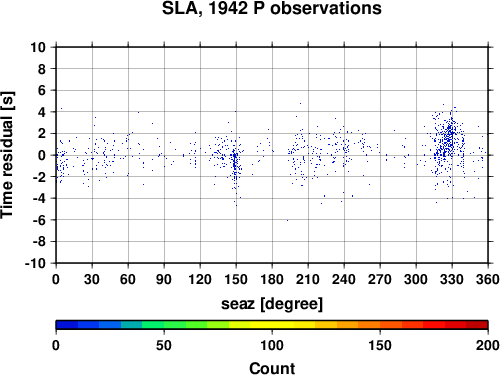The height and width of the screenshot is (375, 500).
Task: Click the x-axis tick label 330
Action: click(x=452, y=279)
